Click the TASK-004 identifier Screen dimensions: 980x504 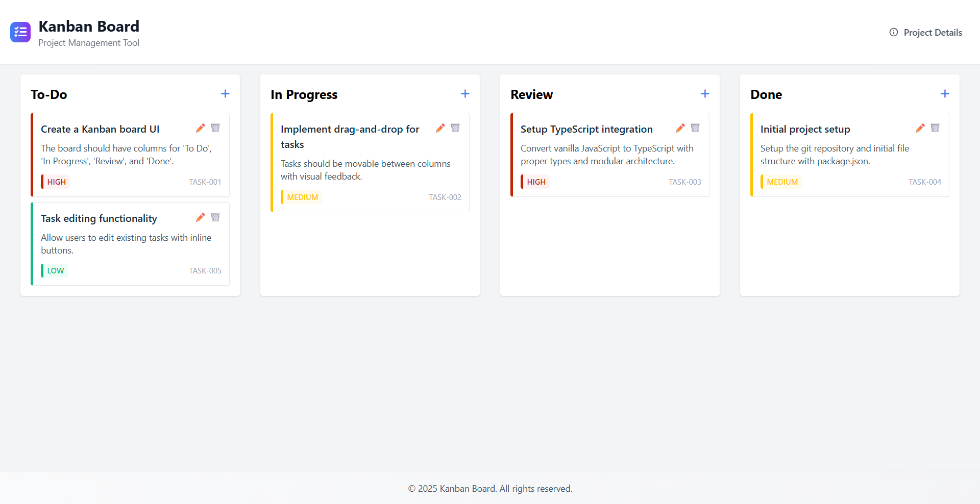coord(925,182)
